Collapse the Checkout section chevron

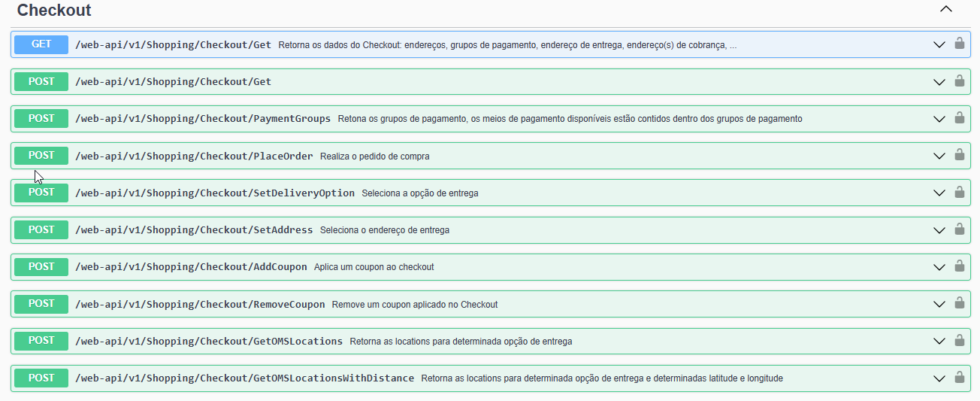[x=946, y=10]
